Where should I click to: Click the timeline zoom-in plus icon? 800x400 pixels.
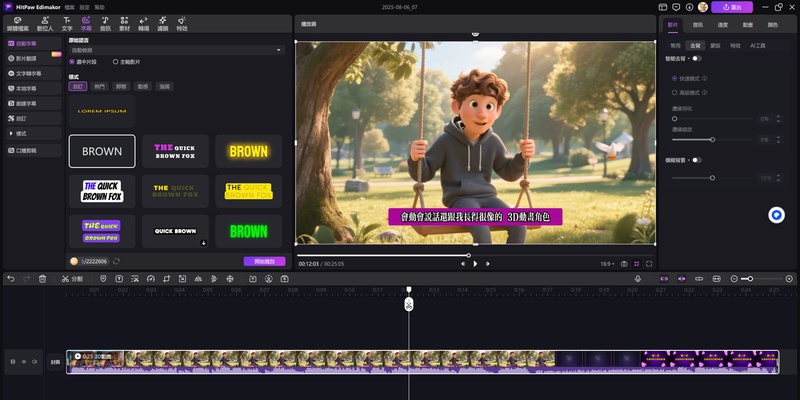(789, 279)
